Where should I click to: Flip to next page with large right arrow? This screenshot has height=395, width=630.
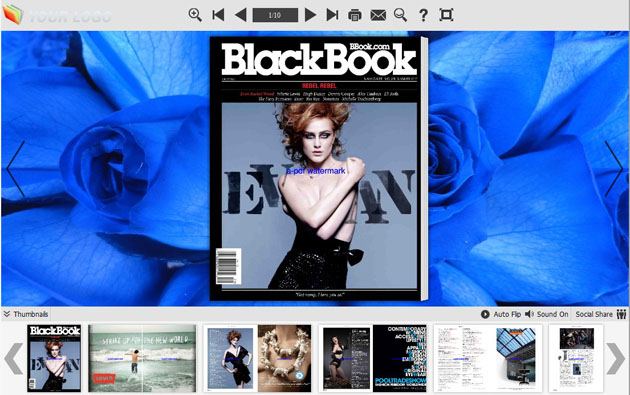coord(614,168)
